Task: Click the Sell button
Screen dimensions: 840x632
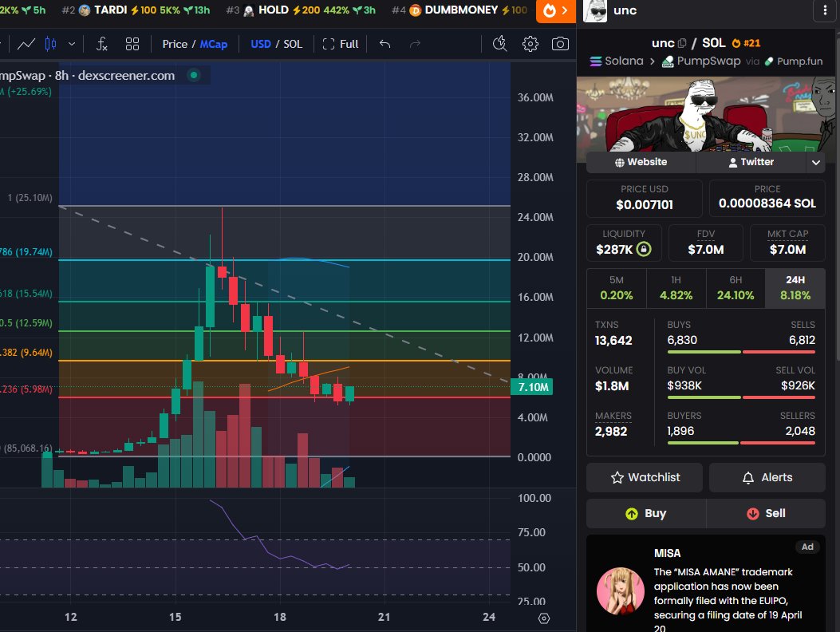Action: [x=766, y=514]
